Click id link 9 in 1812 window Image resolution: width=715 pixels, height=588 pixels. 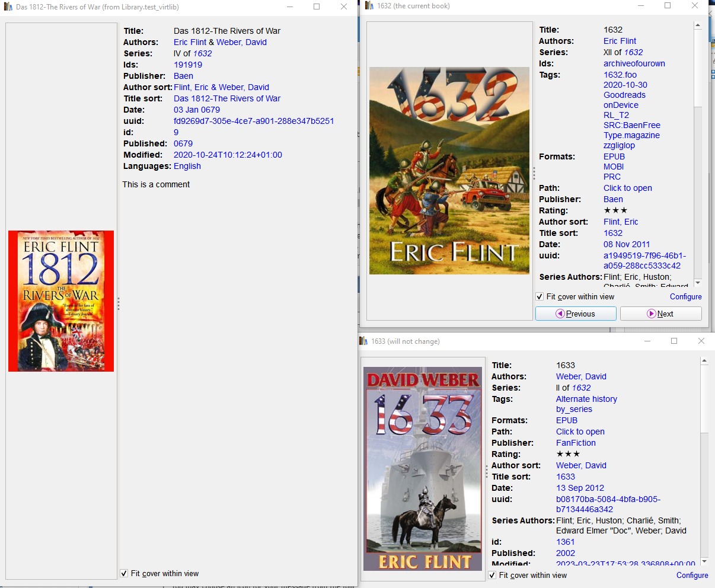(x=176, y=132)
